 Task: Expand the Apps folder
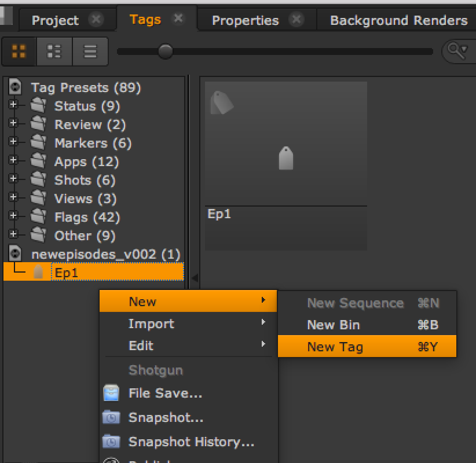point(13,160)
